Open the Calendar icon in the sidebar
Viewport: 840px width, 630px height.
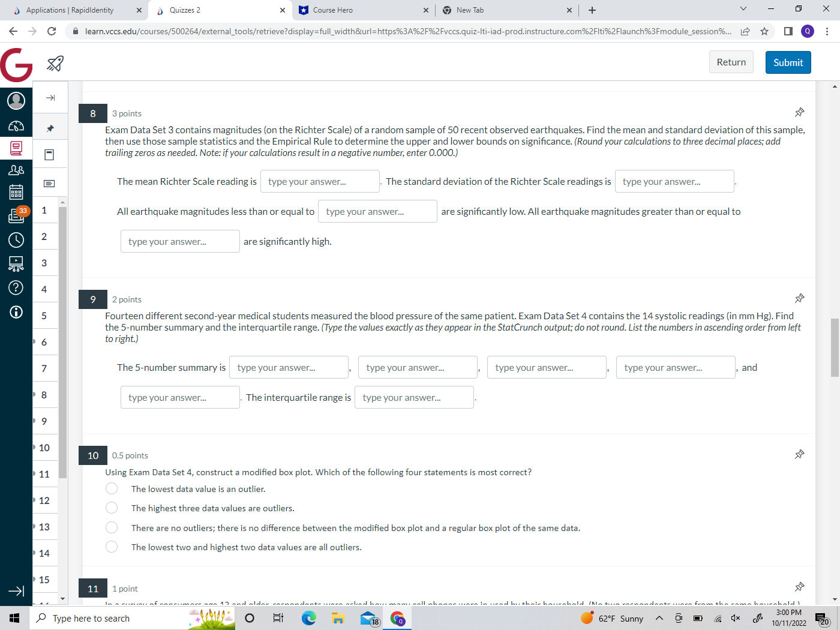(x=16, y=192)
